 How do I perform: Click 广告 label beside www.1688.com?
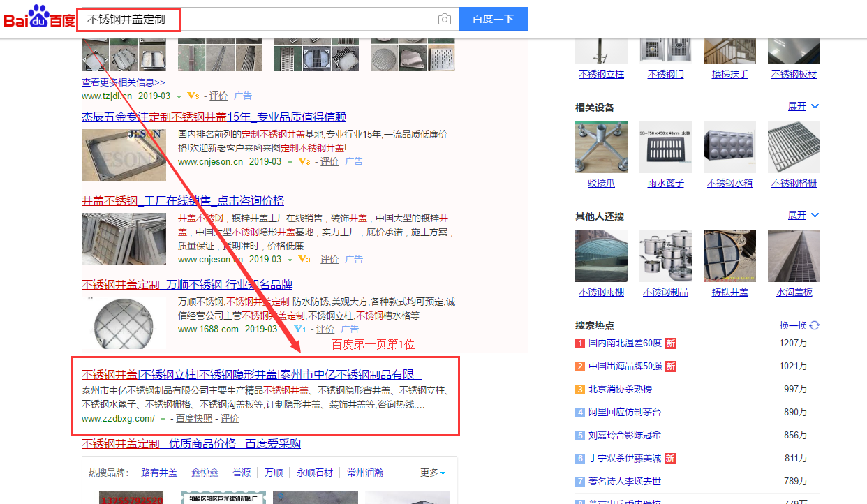(350, 329)
